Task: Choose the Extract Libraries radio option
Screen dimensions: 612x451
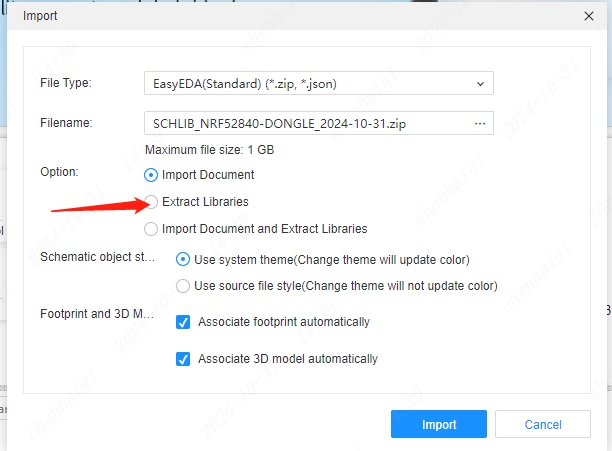Action: (152, 202)
